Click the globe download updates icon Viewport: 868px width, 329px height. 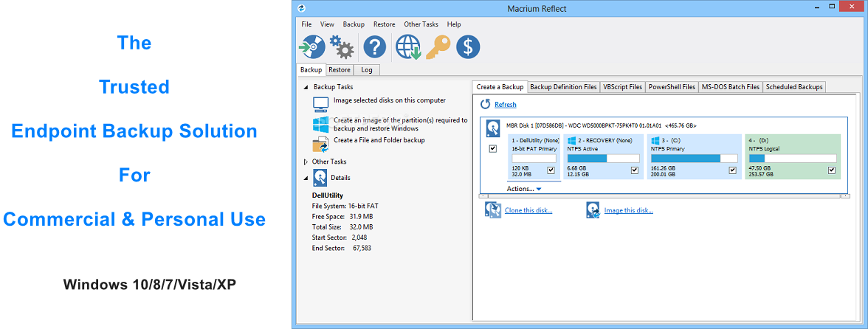[409, 47]
